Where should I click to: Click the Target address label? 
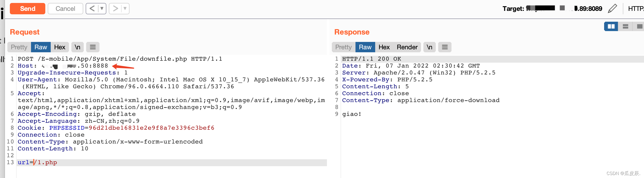tap(552, 9)
